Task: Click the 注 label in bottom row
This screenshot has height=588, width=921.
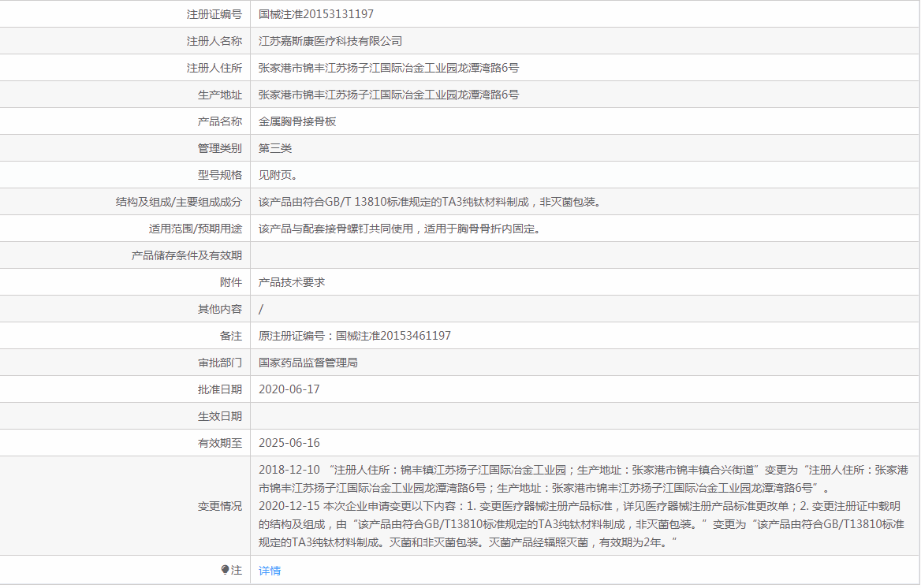Action: 236,571
